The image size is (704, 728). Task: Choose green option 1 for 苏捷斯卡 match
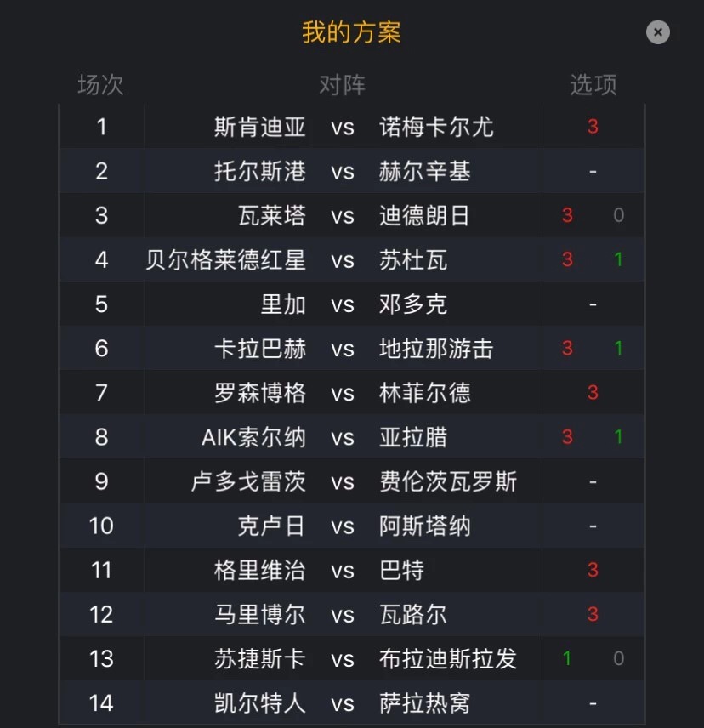567,658
